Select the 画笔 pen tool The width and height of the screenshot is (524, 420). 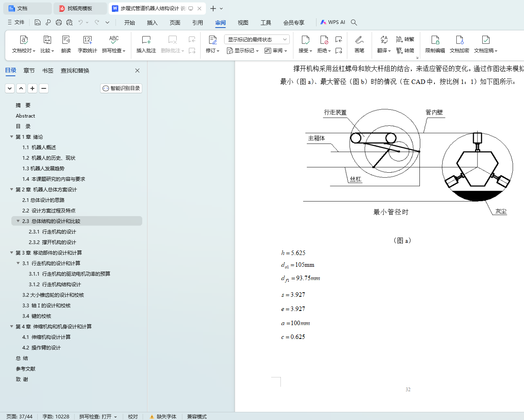[359, 44]
